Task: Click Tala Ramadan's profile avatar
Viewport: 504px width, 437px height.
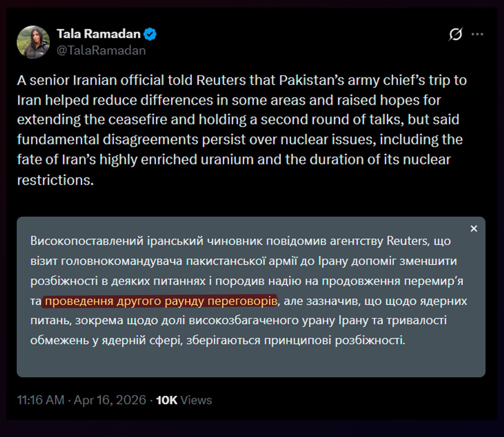Action: 33,42
